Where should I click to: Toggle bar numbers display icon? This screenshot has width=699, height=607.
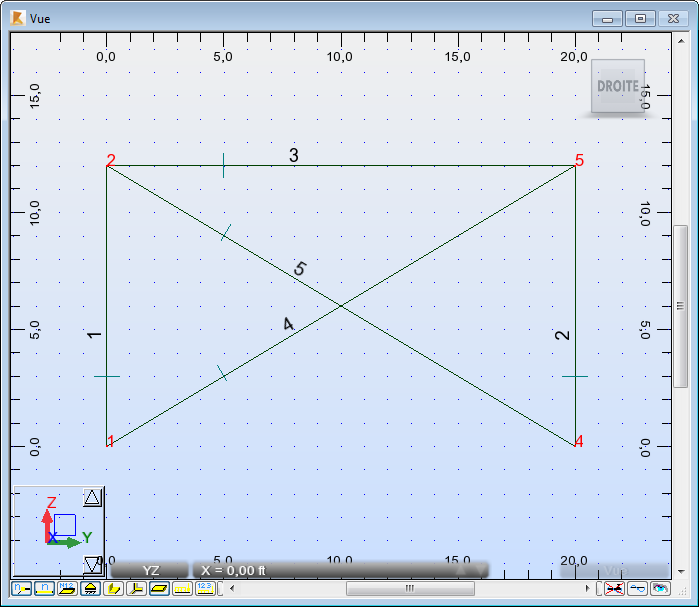[x=44, y=589]
